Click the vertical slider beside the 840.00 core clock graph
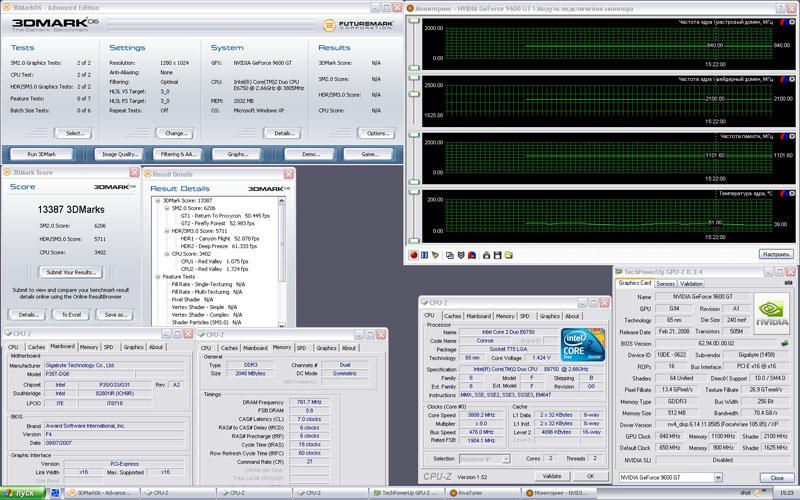 (x=414, y=45)
